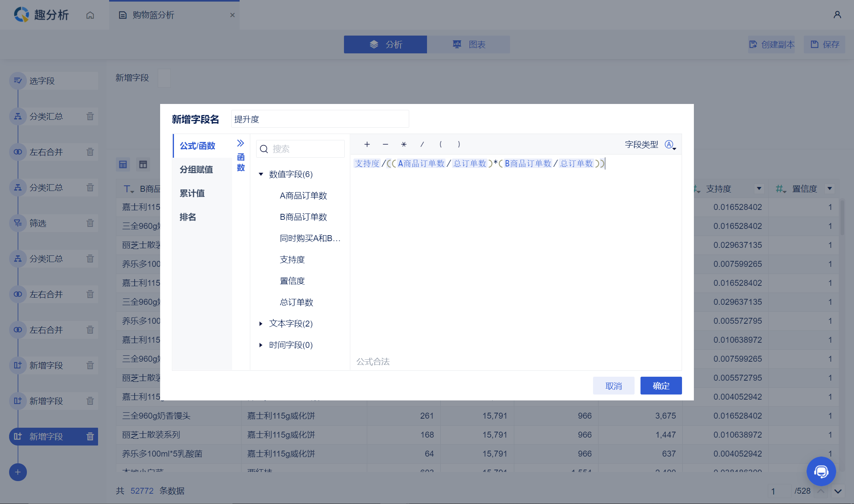Switch to the 图表 tab
Image resolution: width=854 pixels, height=504 pixels.
pos(469,45)
